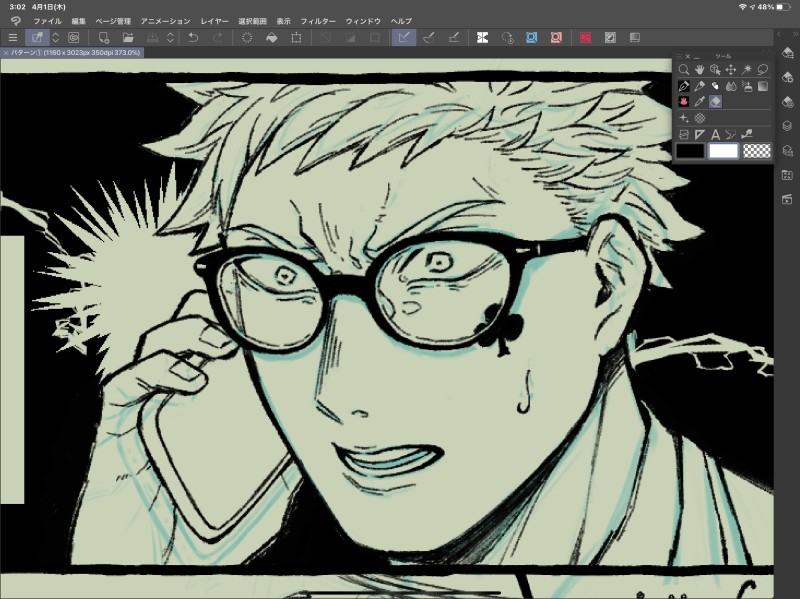This screenshot has width=800, height=599.
Task: Select the Airbrush spray tool
Action: [747, 86]
